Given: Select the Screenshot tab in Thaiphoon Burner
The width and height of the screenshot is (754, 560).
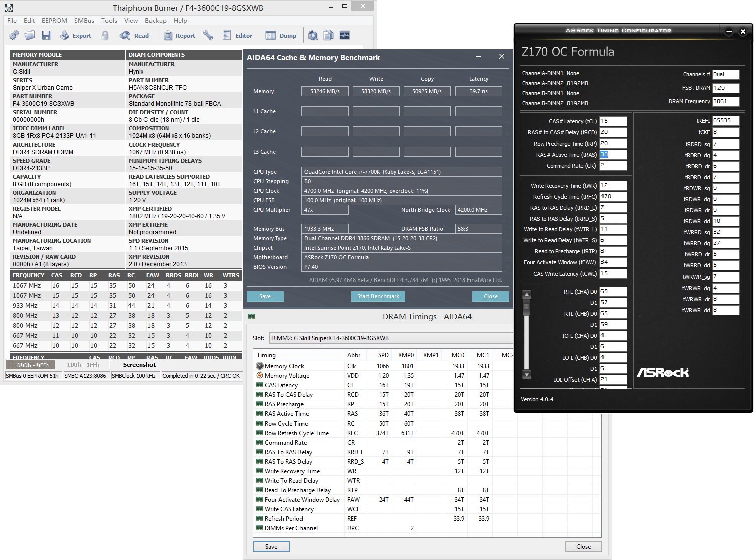Looking at the screenshot, I should pos(139,365).
